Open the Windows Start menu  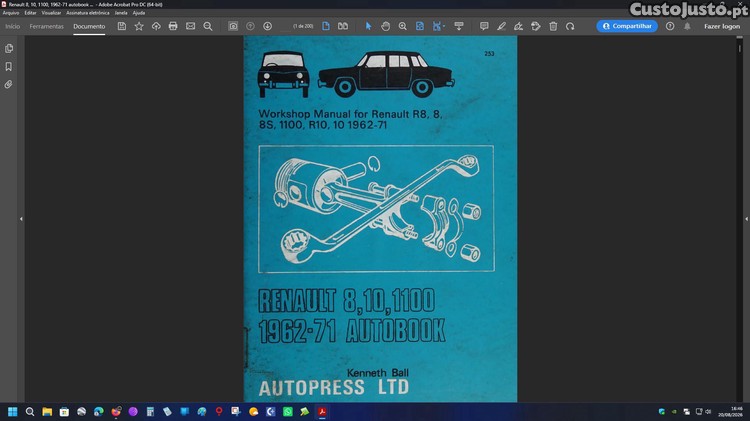pos(13,411)
